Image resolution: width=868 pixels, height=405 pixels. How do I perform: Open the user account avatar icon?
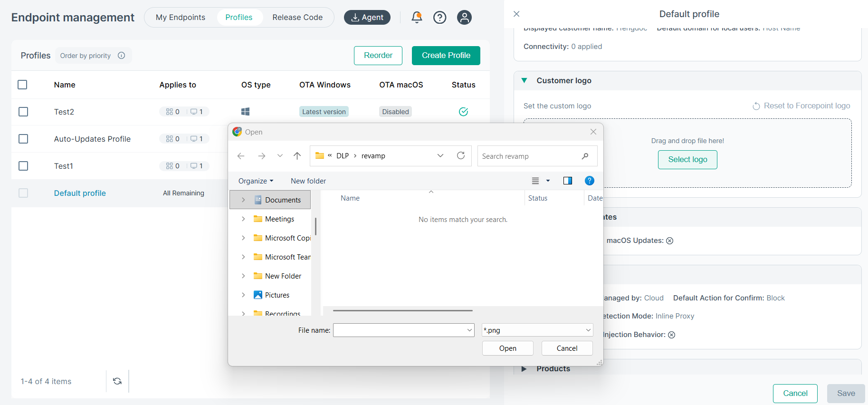[464, 18]
